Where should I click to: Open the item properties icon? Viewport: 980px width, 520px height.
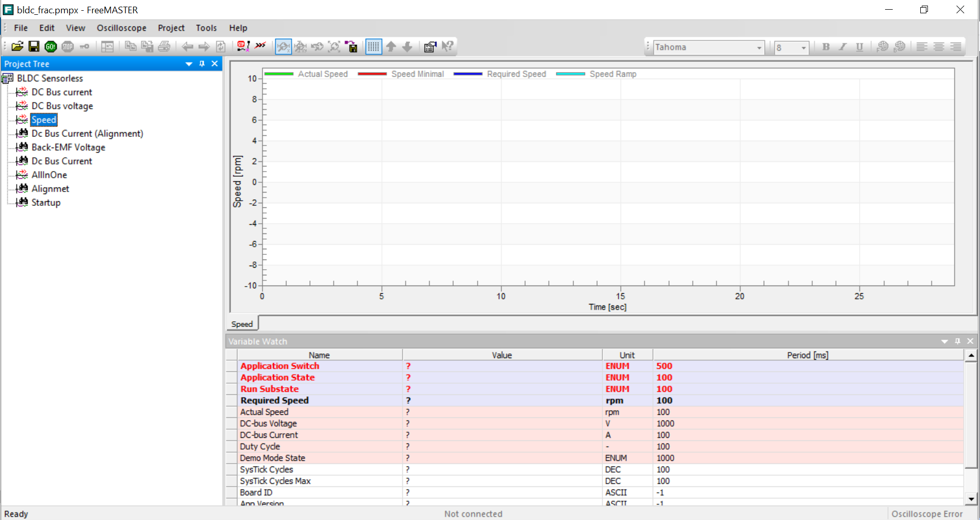[430, 46]
